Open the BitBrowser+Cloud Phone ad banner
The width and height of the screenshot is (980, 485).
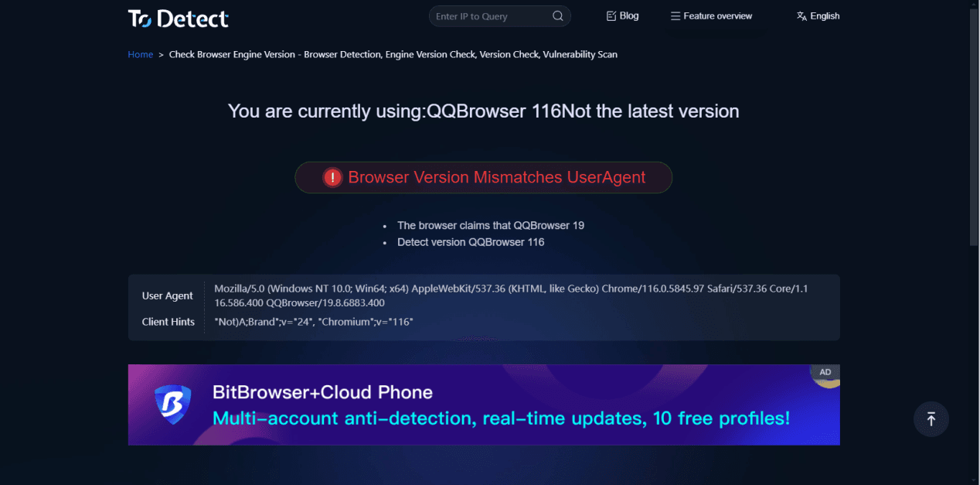click(x=484, y=405)
